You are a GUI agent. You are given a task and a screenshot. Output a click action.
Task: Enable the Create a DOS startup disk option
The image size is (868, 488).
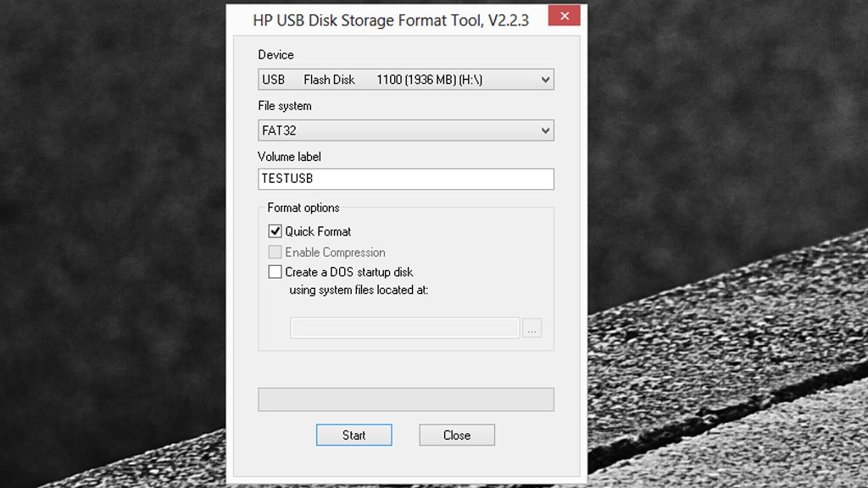tap(275, 271)
